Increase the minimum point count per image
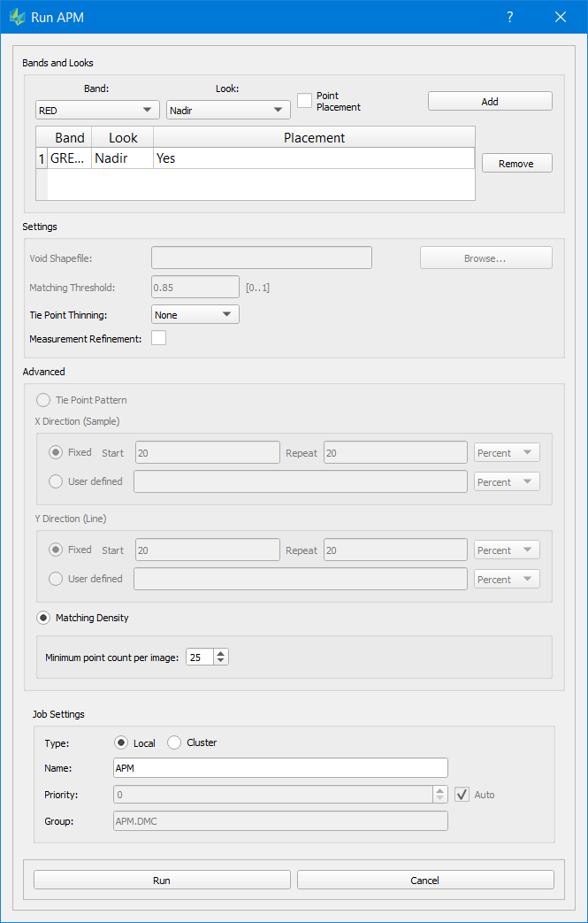This screenshot has height=923, width=588. [221, 653]
